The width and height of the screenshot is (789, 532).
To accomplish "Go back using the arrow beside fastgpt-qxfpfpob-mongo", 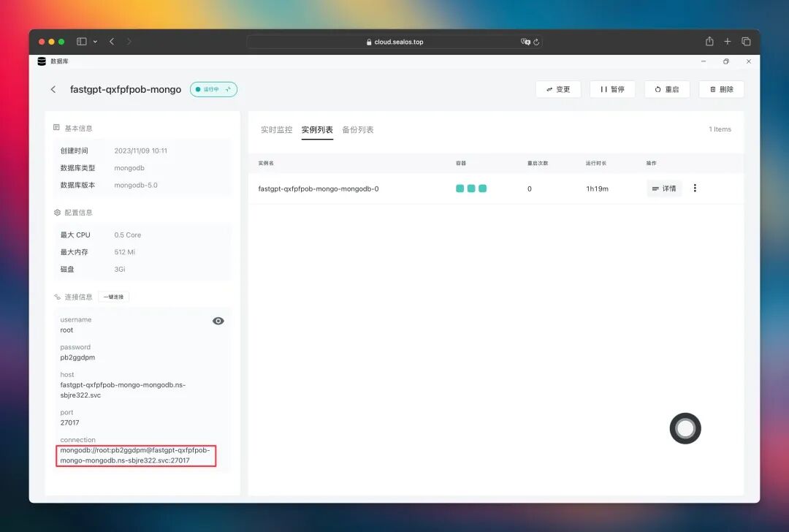I will [53, 89].
